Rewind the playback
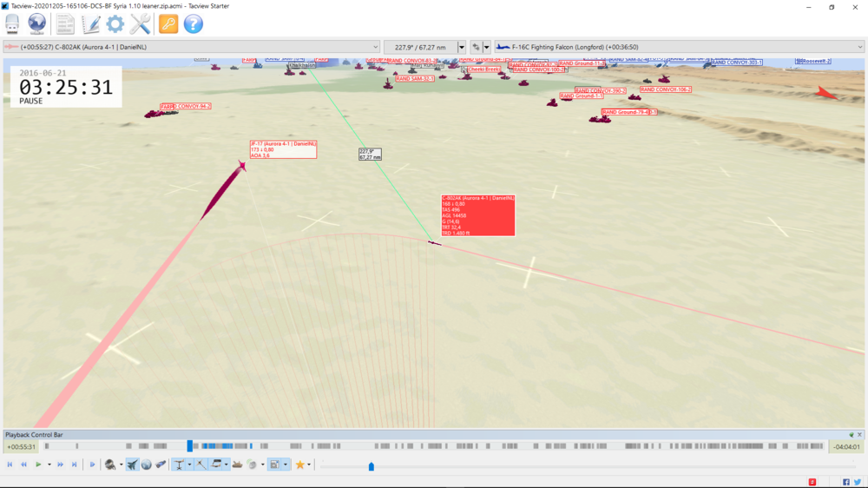Image resolution: width=868 pixels, height=488 pixels. point(23,465)
